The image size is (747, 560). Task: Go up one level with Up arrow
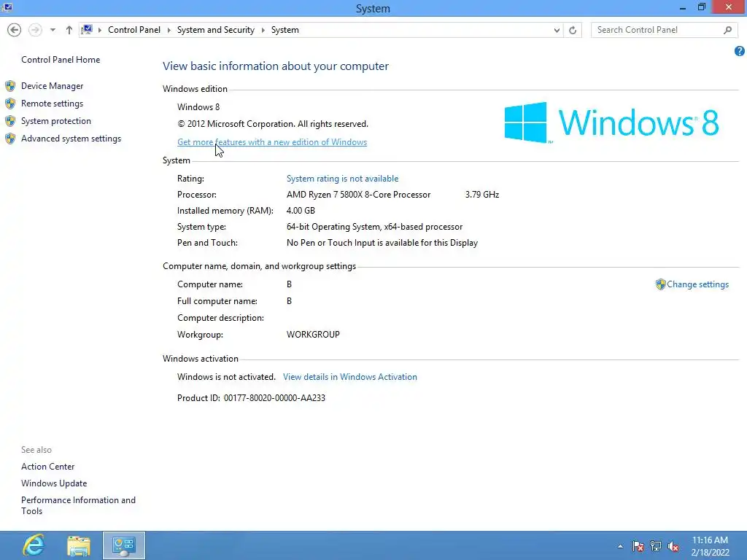[69, 30]
